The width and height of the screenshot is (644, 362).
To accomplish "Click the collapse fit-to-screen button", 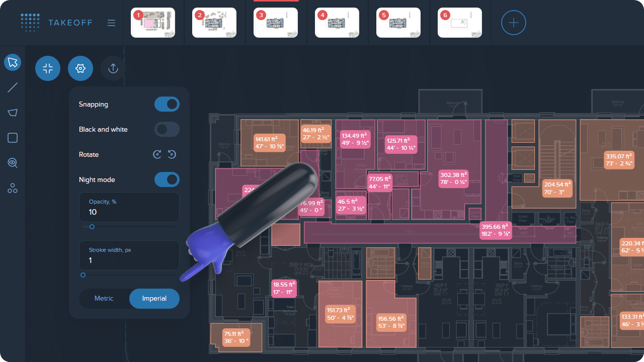I will pyautogui.click(x=48, y=69).
